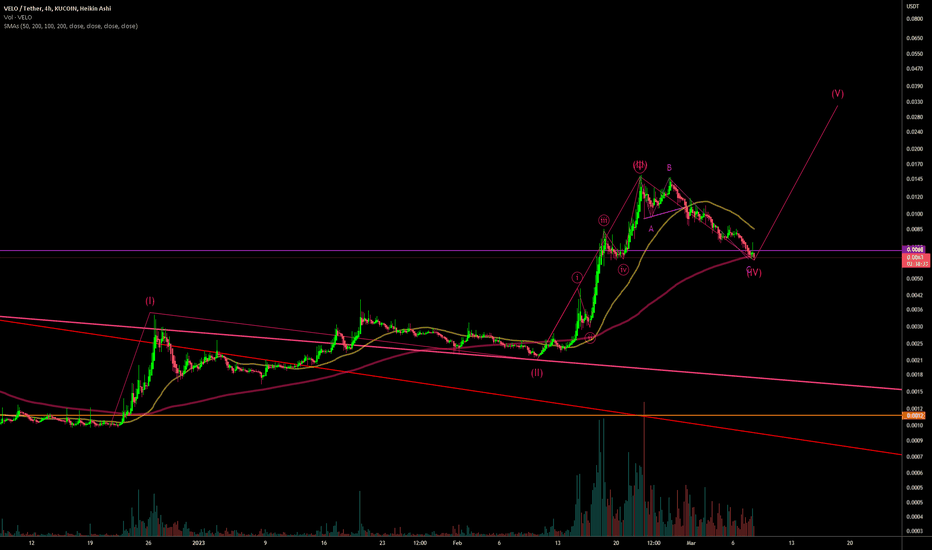Click the 9 date label on time axis

(x=265, y=543)
